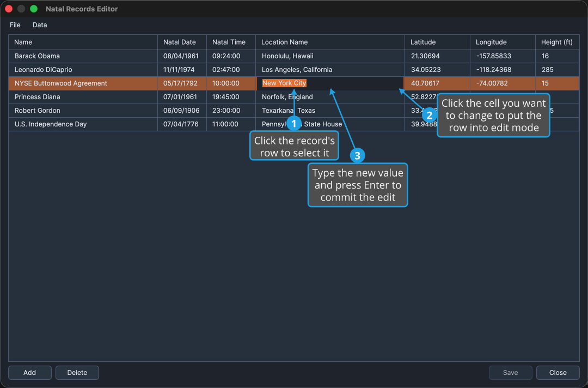
Task: Select the NYSE Buttonwood Agreement name cell
Action: [83, 83]
